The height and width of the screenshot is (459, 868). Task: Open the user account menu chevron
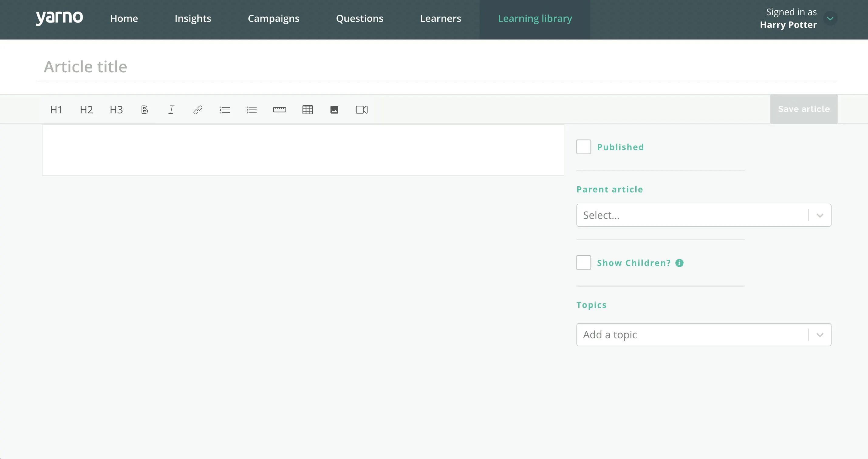(x=830, y=18)
